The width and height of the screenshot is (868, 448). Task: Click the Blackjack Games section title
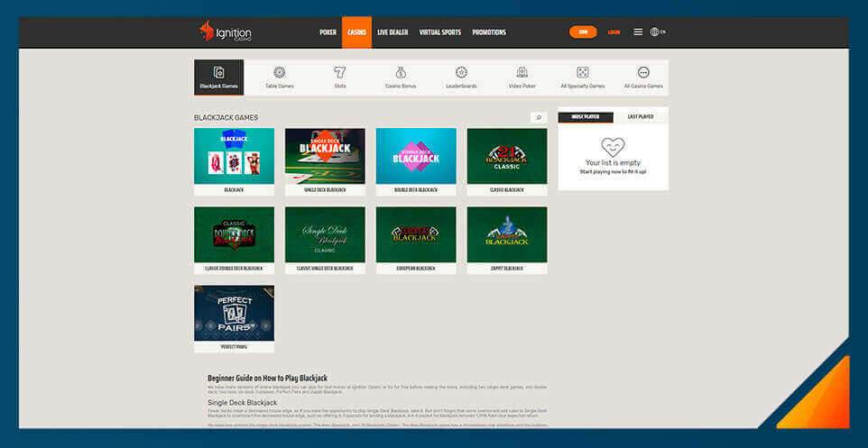click(226, 118)
